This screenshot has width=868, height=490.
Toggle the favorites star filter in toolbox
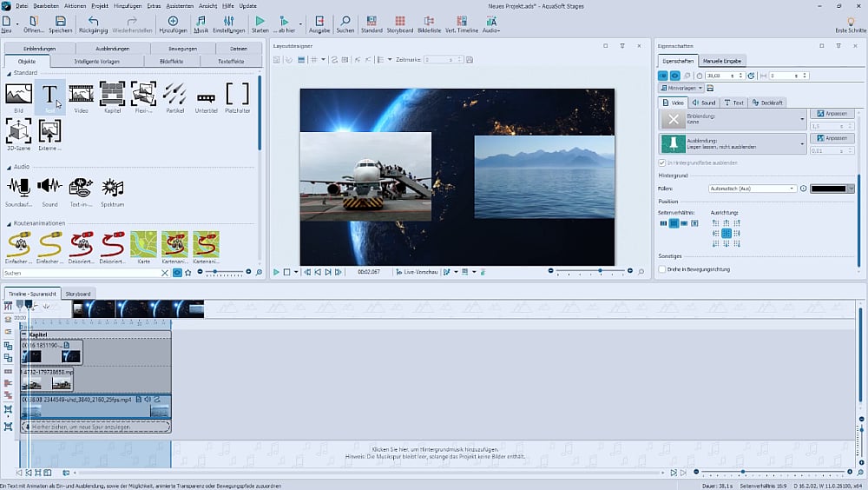tap(188, 273)
